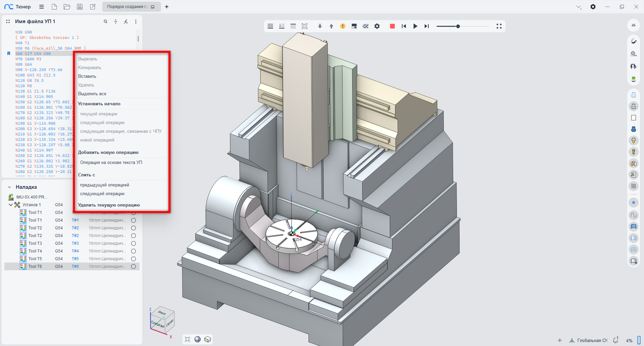Open the folder icon in top toolbar
Screen dimensions: 644x346
pyautogui.click(x=67, y=7)
